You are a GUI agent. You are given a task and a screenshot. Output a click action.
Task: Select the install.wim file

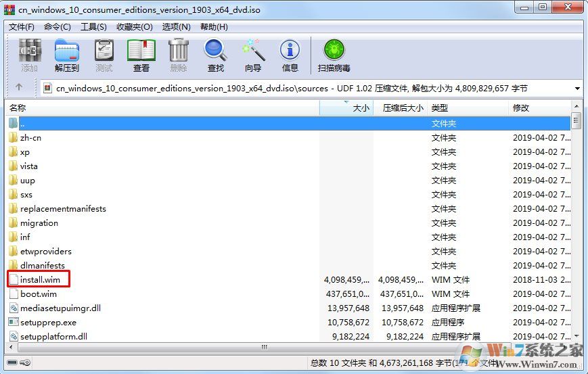coord(40,279)
